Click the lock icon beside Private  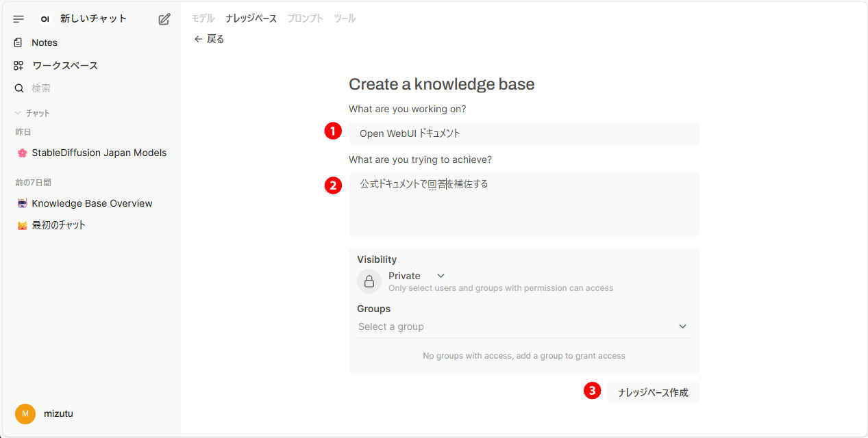click(x=369, y=281)
